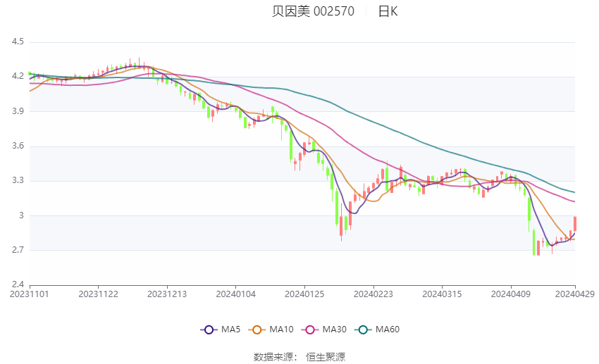The height and width of the screenshot is (364, 599).
Task: Toggle the MA60 legend label
Action: tap(387, 330)
